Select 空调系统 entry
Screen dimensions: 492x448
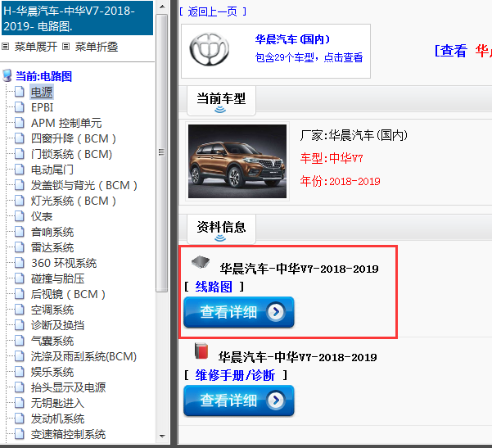click(x=52, y=310)
